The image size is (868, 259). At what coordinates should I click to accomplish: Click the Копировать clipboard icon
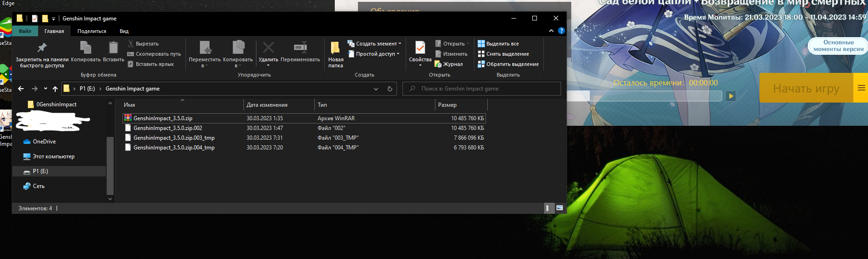click(x=86, y=47)
